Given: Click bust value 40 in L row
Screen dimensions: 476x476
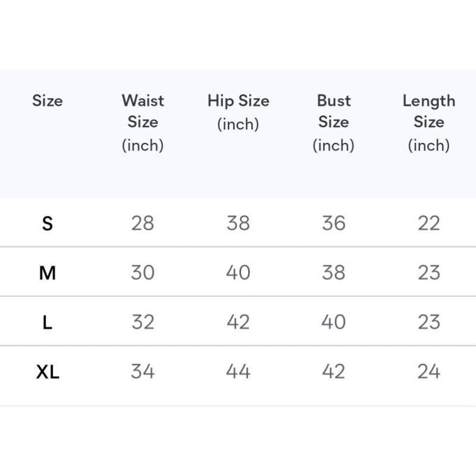Looking at the screenshot, I should coord(334,322).
